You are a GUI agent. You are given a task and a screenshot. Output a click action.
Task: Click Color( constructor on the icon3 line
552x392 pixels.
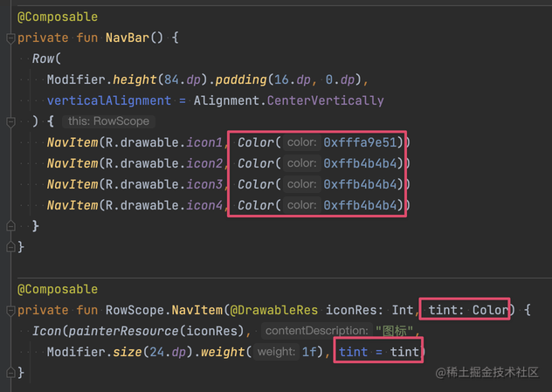(259, 184)
